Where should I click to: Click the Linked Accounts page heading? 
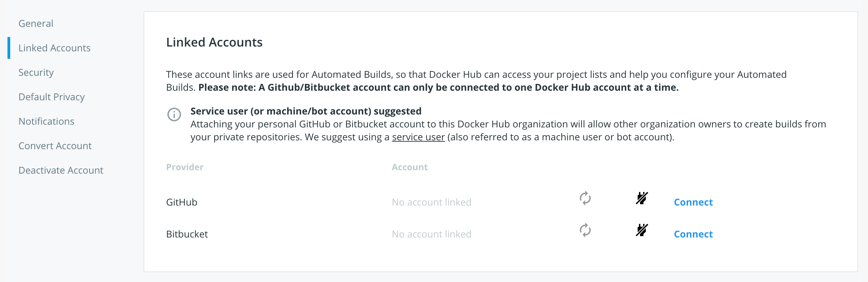point(214,42)
